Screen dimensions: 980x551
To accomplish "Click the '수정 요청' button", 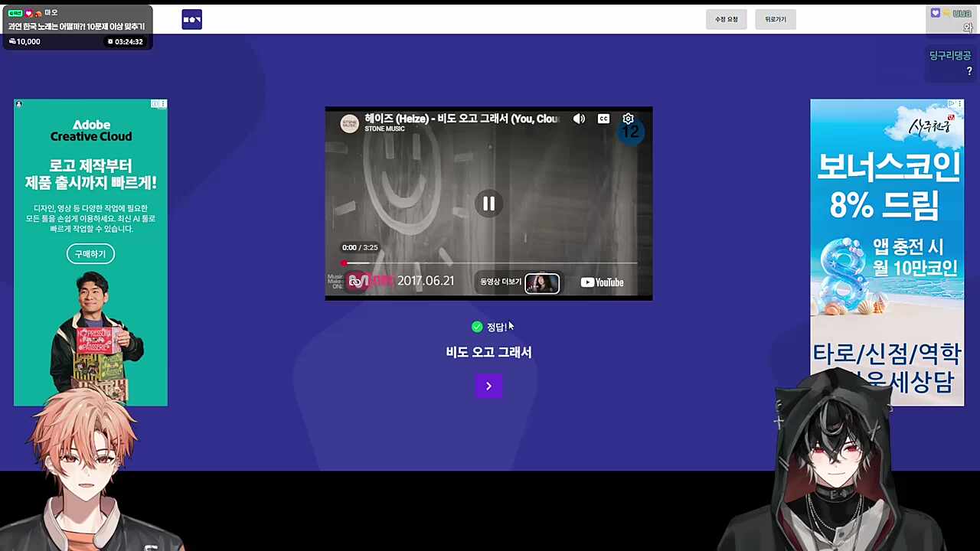I will point(726,19).
